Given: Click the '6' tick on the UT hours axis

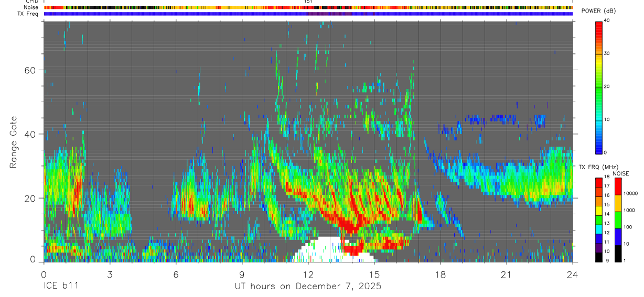Looking at the screenshot, I should pos(176,274).
